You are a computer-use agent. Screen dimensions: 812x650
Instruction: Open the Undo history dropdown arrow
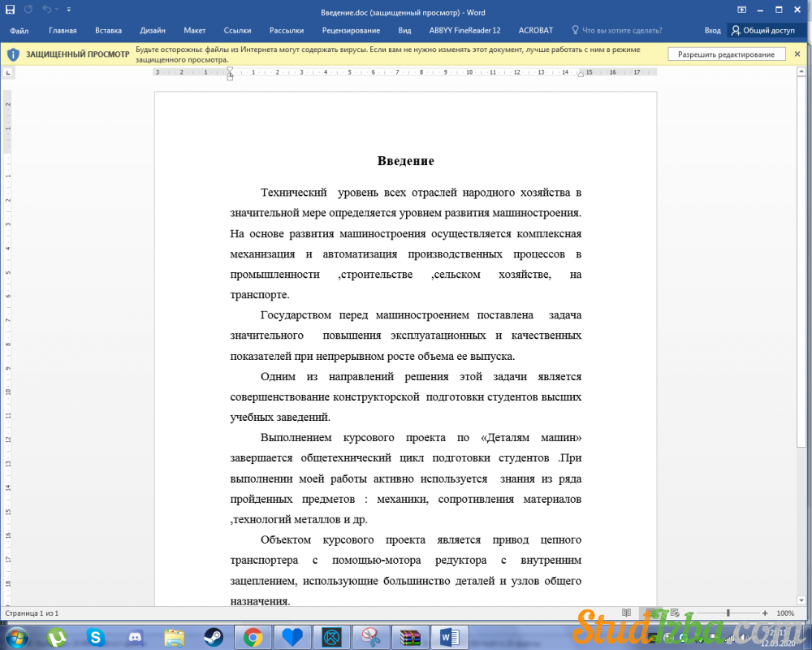56,9
